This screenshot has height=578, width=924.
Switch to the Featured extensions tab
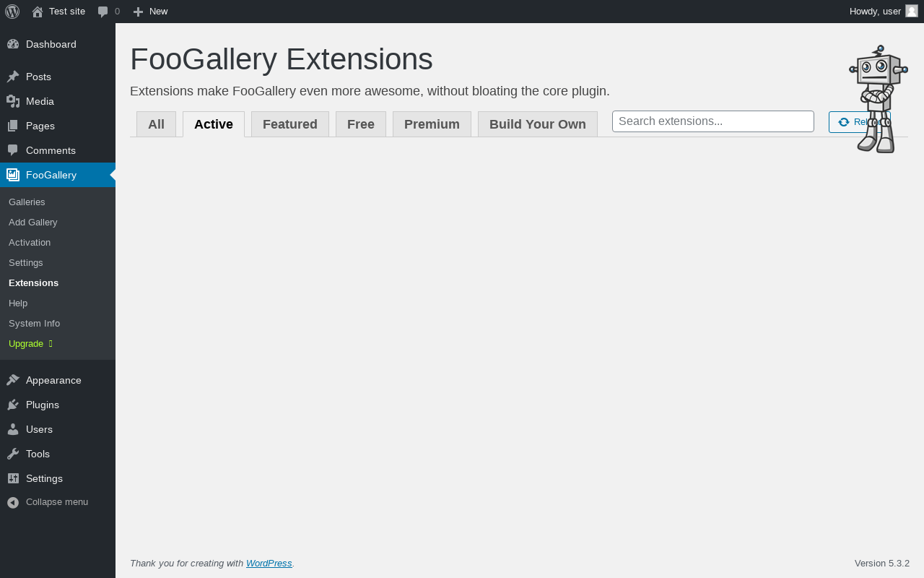coord(289,124)
